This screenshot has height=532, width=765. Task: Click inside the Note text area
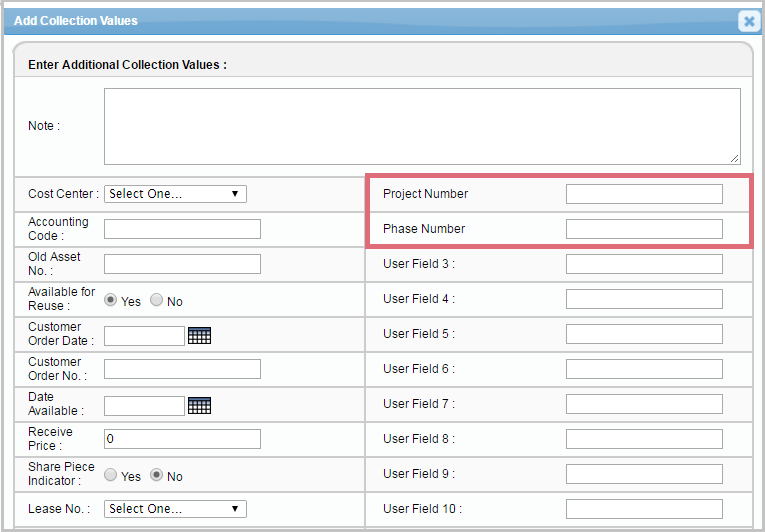click(422, 126)
